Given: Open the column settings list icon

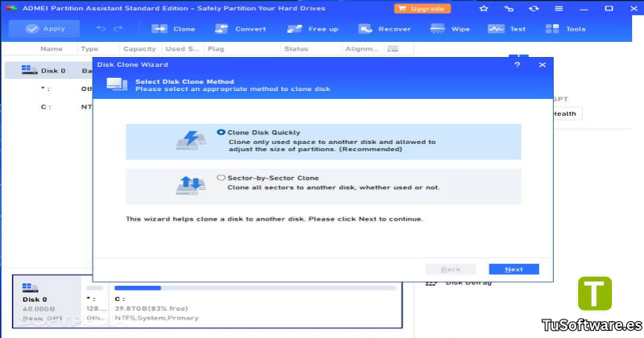Looking at the screenshot, I should pyautogui.click(x=393, y=49).
